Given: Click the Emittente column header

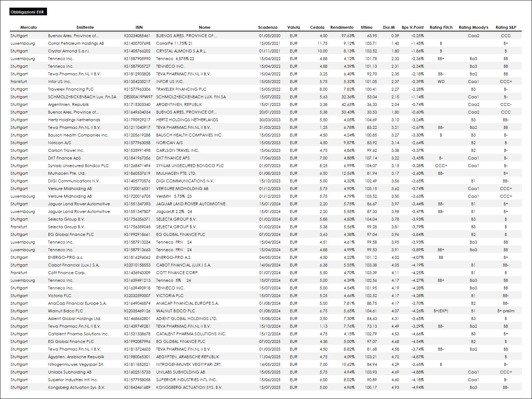Looking at the screenshot, I should (x=85, y=27).
